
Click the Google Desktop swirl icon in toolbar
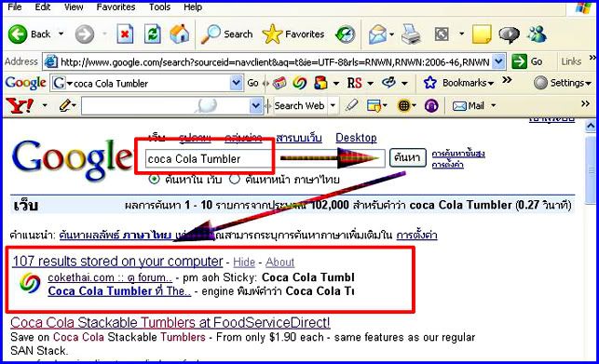pos(300,83)
